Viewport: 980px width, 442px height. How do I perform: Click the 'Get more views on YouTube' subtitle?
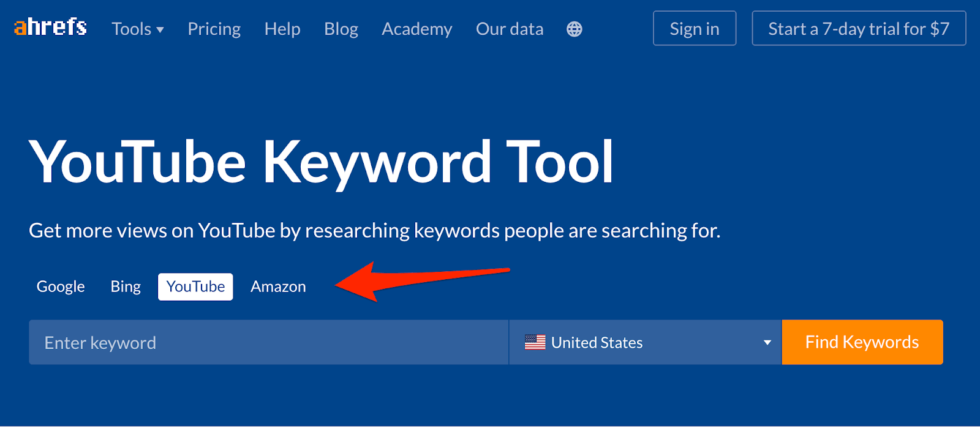[375, 231]
